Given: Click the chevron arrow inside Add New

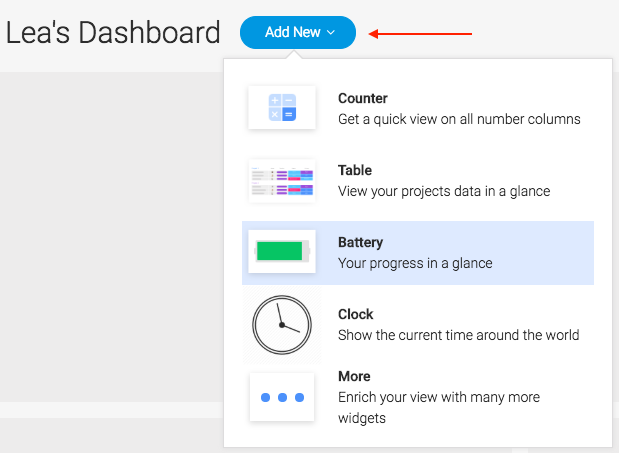Looking at the screenshot, I should tap(331, 32).
